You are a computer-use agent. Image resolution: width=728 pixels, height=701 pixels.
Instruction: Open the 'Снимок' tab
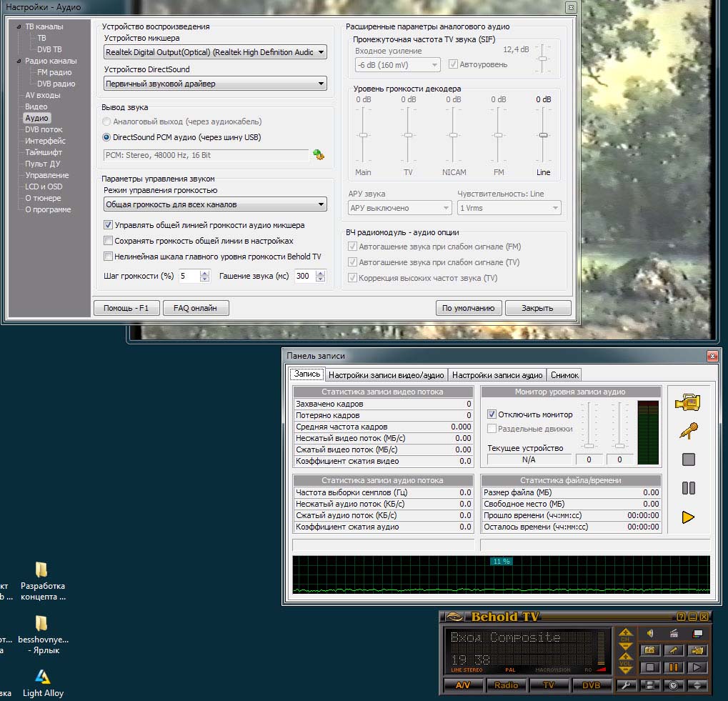click(x=565, y=375)
